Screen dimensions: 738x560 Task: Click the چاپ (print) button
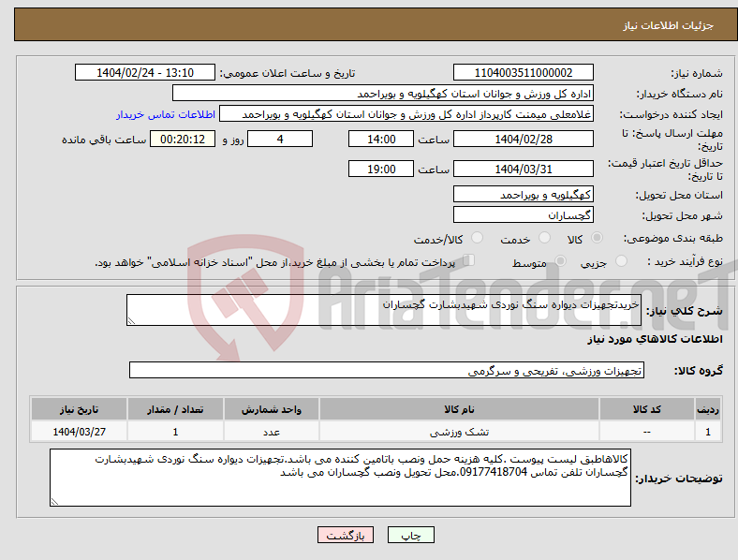pyautogui.click(x=410, y=535)
